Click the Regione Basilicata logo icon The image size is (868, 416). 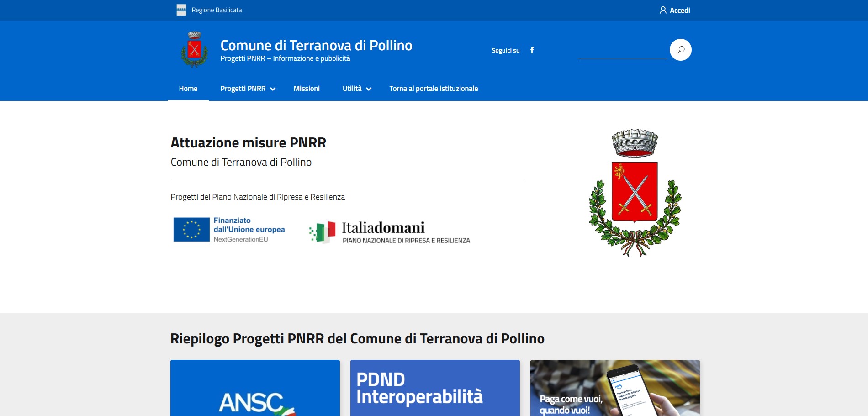point(181,10)
